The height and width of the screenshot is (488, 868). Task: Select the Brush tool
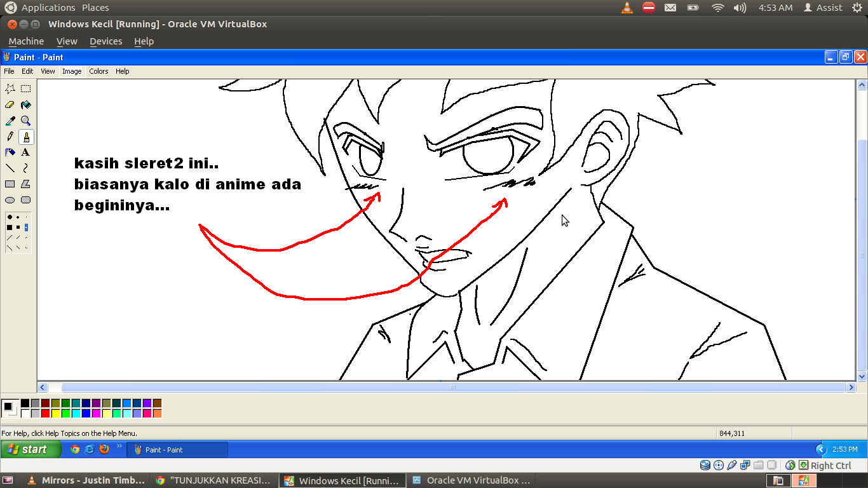[26, 137]
